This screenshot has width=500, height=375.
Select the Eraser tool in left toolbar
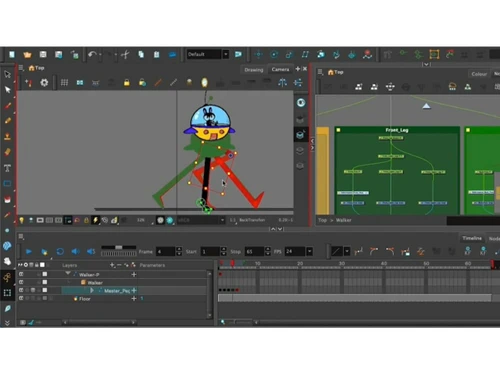[x=7, y=152]
